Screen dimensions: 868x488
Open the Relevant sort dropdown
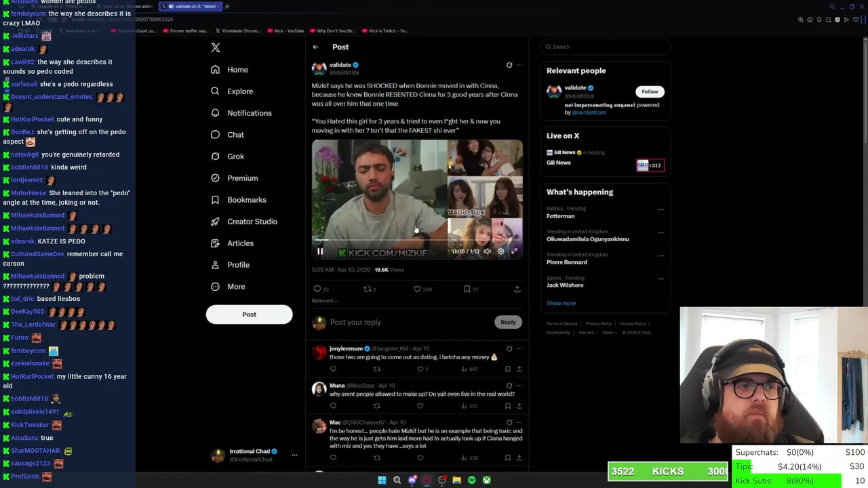324,301
